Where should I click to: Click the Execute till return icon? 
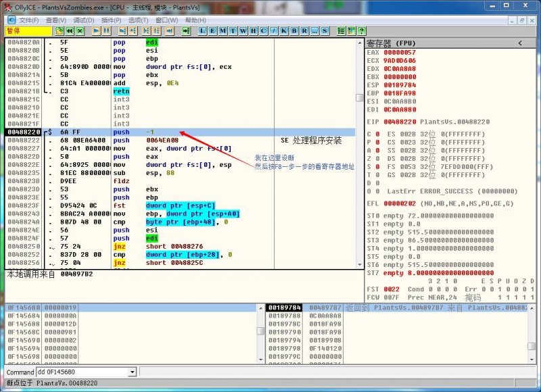pos(170,31)
